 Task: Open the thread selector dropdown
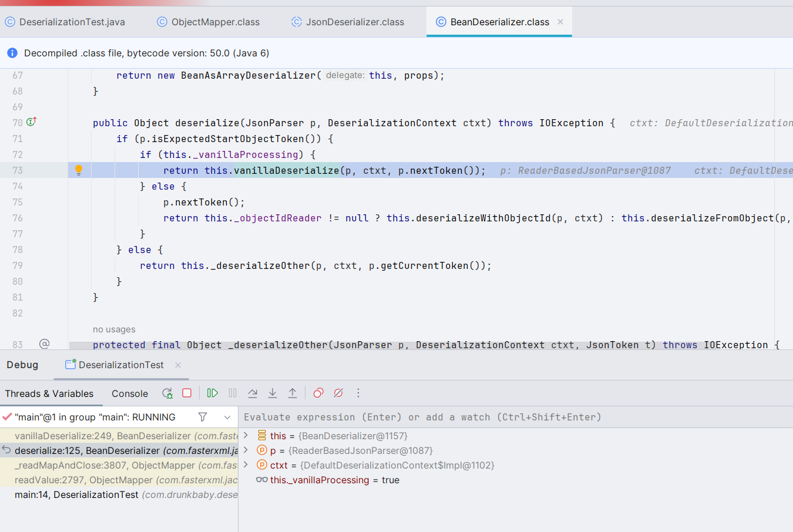point(227,417)
